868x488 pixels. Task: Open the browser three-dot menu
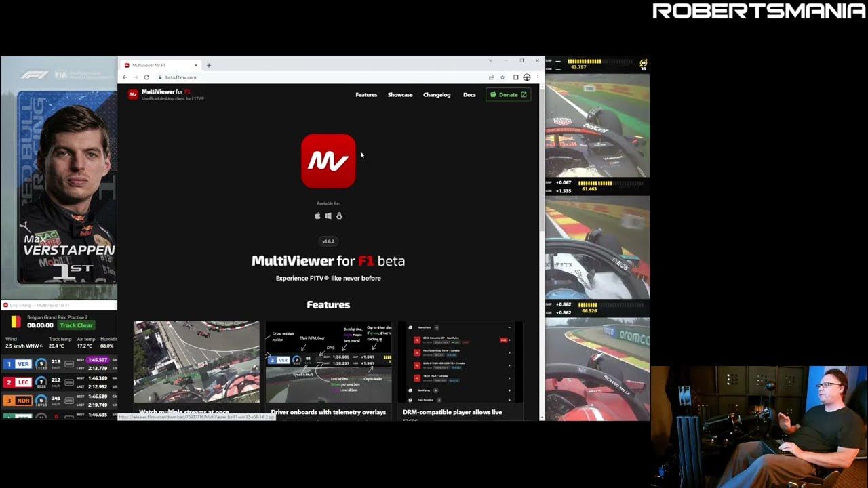[x=537, y=77]
